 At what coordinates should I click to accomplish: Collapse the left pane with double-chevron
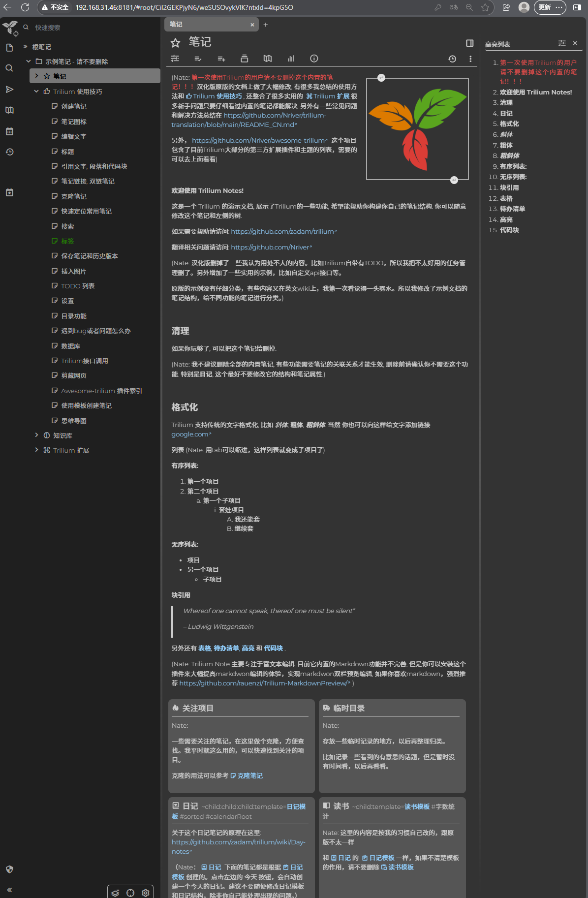[9, 890]
